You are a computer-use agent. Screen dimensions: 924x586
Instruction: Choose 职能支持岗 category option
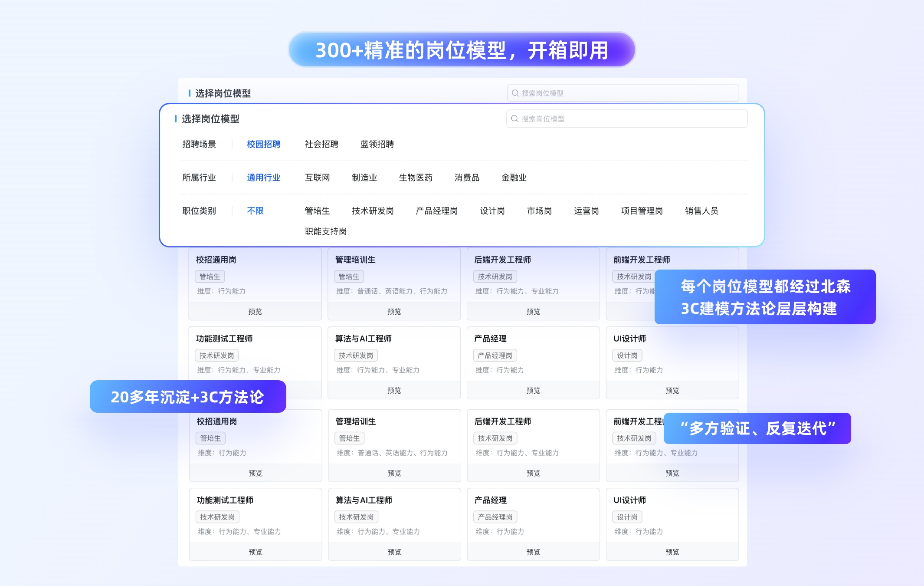pyautogui.click(x=325, y=231)
